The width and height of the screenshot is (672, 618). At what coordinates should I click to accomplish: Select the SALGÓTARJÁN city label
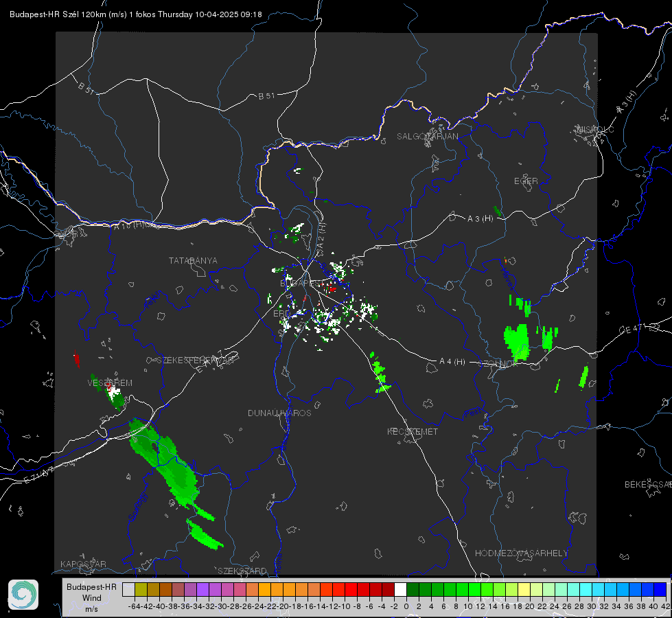point(427,137)
